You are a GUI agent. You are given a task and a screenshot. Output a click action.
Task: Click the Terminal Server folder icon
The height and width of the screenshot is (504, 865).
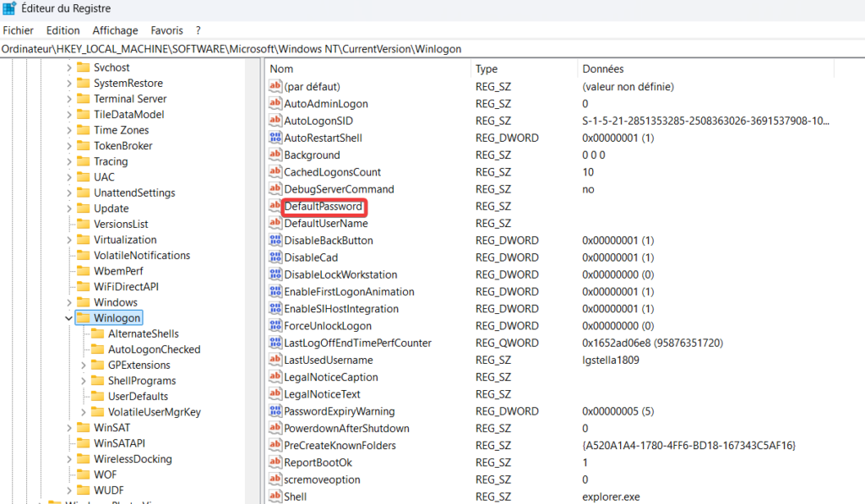[x=84, y=99]
